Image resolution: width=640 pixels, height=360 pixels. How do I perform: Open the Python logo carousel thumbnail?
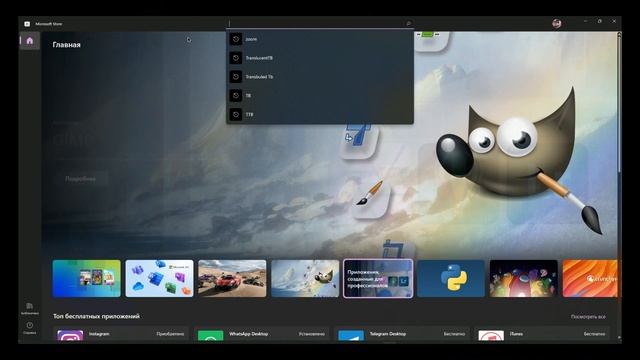pos(451,278)
